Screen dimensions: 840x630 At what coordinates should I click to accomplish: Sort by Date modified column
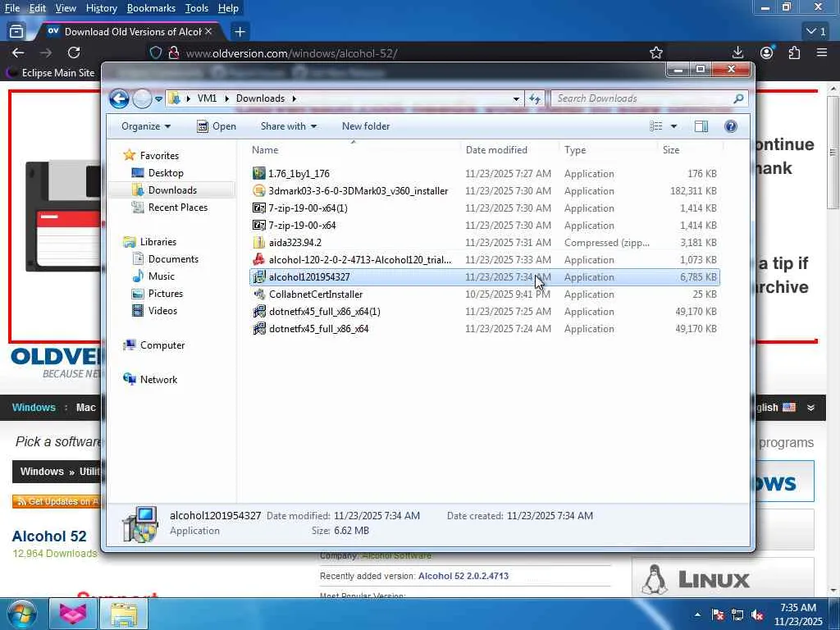[x=509, y=150]
